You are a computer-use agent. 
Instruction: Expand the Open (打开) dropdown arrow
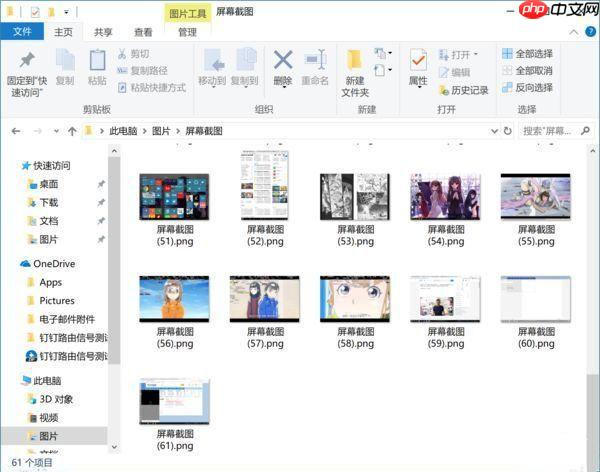coord(476,54)
